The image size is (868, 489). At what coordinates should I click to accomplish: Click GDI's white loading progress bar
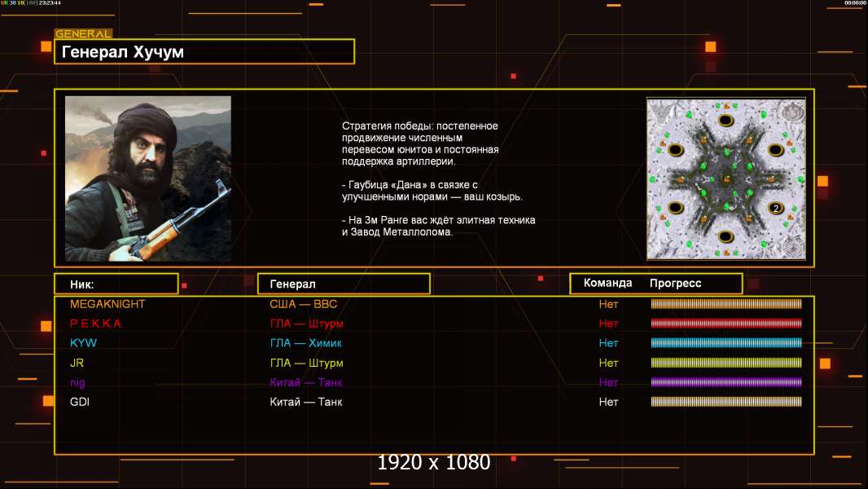point(726,402)
